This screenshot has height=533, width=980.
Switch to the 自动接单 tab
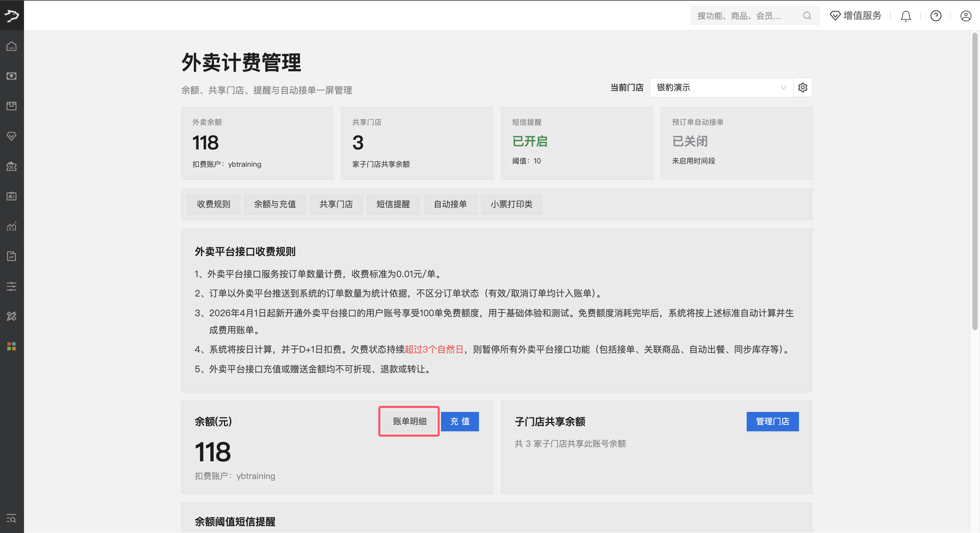[x=450, y=204]
